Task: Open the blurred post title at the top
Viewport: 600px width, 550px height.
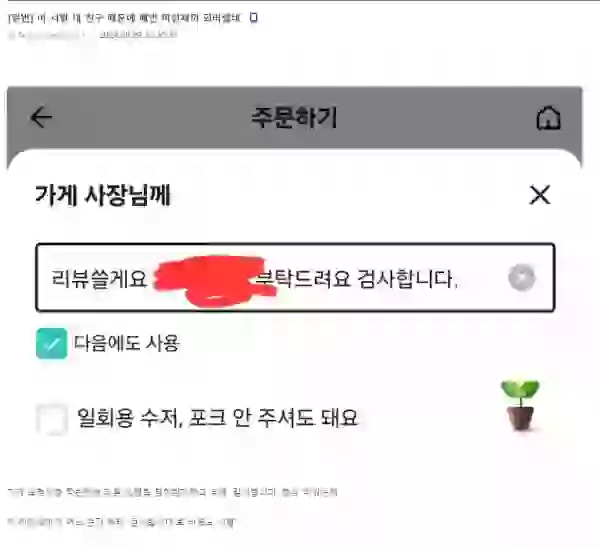Action: 124,18
